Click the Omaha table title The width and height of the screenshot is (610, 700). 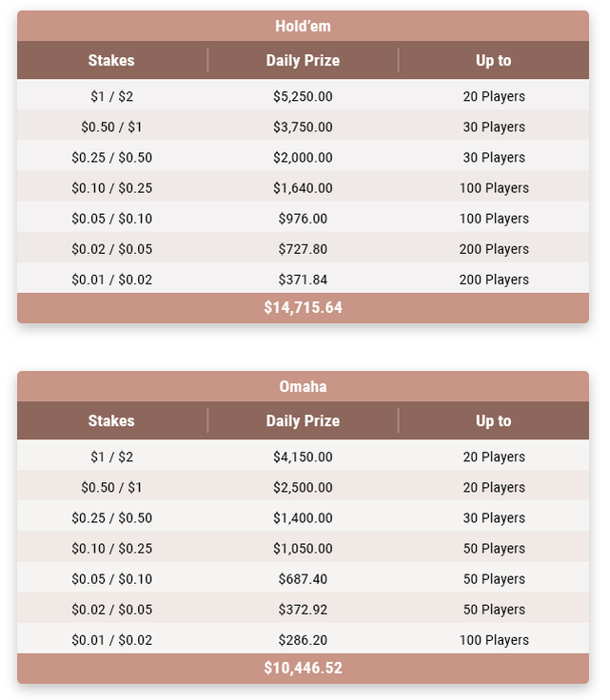pyautogui.click(x=303, y=386)
